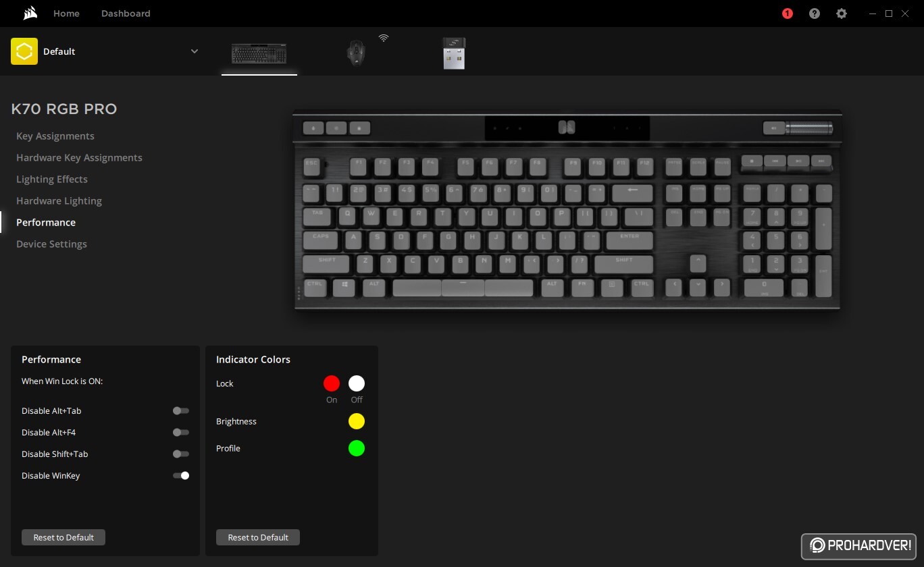Open Key Assignments section

point(55,136)
